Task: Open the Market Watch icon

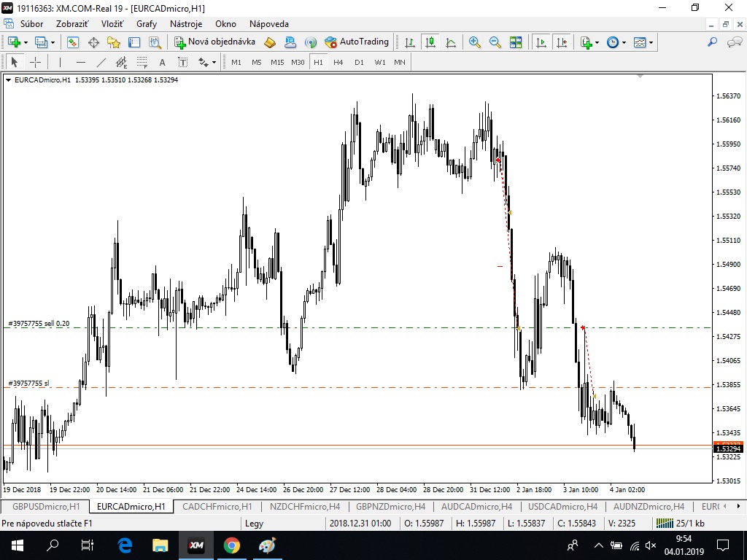Action: tap(73, 42)
